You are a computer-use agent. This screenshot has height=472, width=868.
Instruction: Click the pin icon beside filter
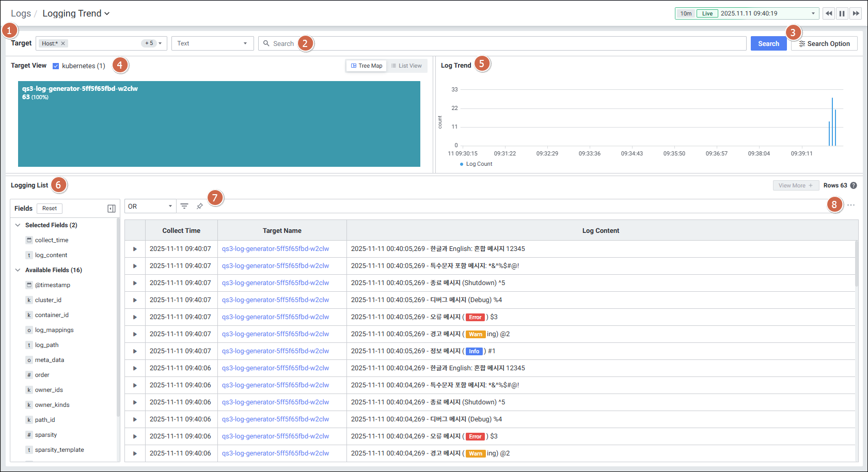pyautogui.click(x=199, y=206)
